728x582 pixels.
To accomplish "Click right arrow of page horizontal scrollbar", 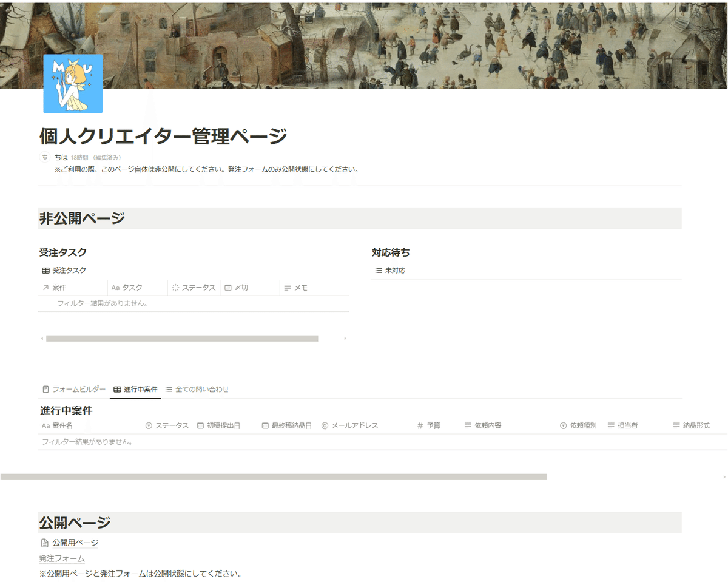I will [723, 477].
